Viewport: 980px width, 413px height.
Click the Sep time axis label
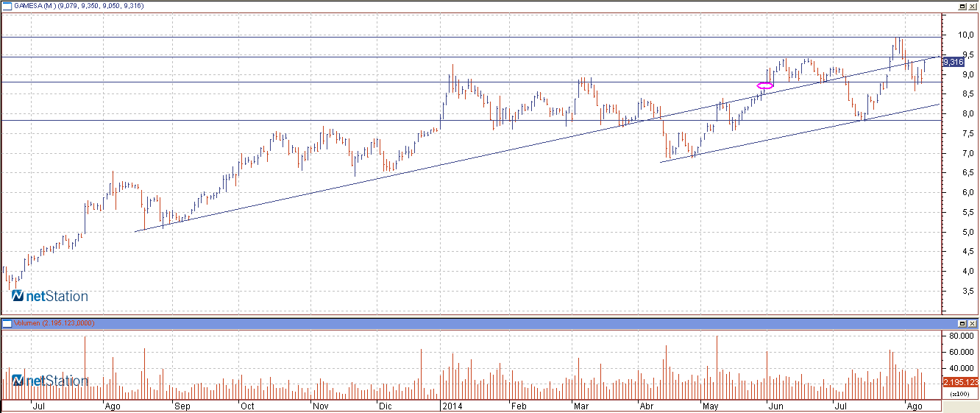182,406
